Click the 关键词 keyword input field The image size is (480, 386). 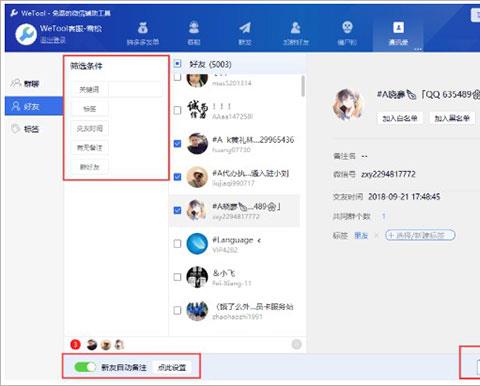[x=135, y=89]
